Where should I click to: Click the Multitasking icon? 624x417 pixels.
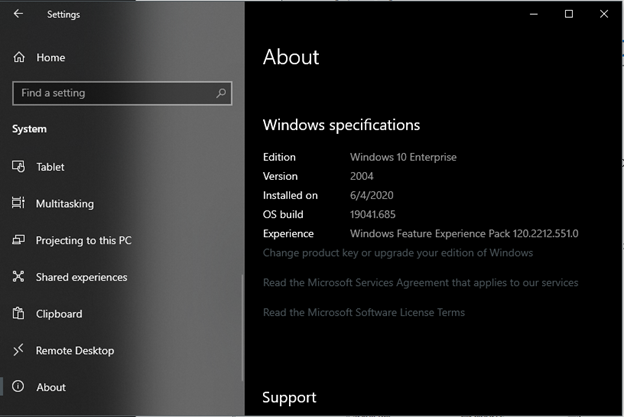[18, 203]
